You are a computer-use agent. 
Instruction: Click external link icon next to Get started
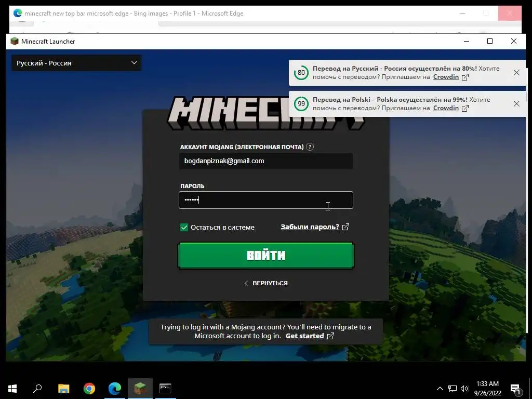click(330, 336)
